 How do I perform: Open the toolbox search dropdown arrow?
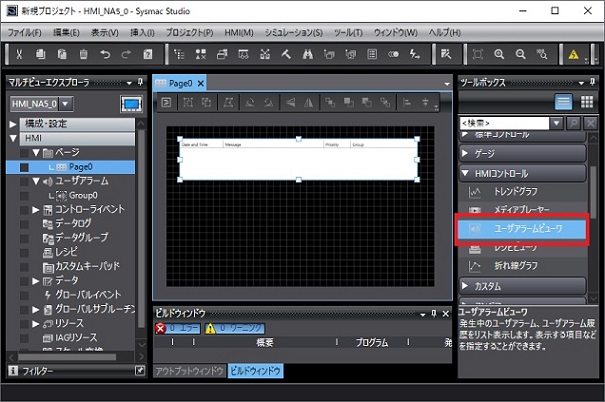click(556, 123)
